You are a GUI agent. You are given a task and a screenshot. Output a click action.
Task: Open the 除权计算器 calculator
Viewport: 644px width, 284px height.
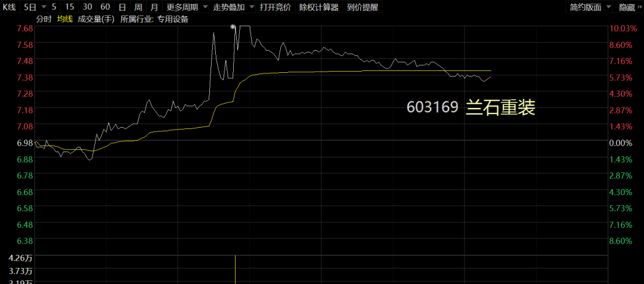[x=319, y=7]
